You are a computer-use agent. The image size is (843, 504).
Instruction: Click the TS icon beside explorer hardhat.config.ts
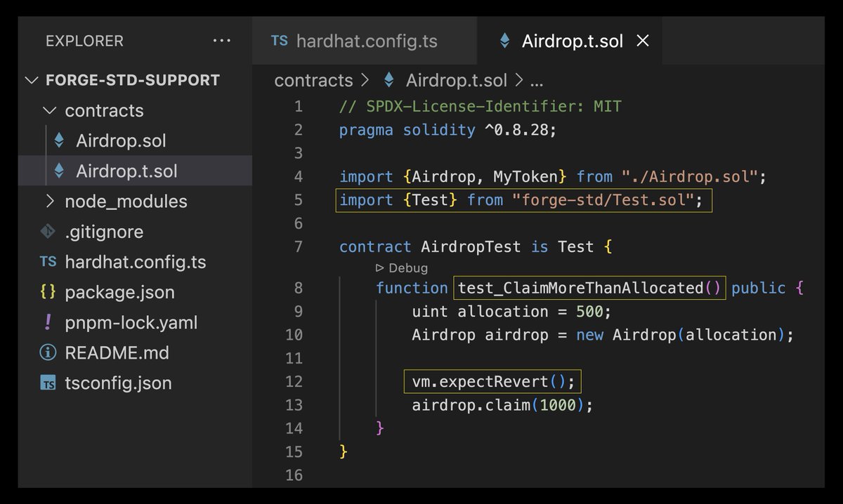point(48,262)
